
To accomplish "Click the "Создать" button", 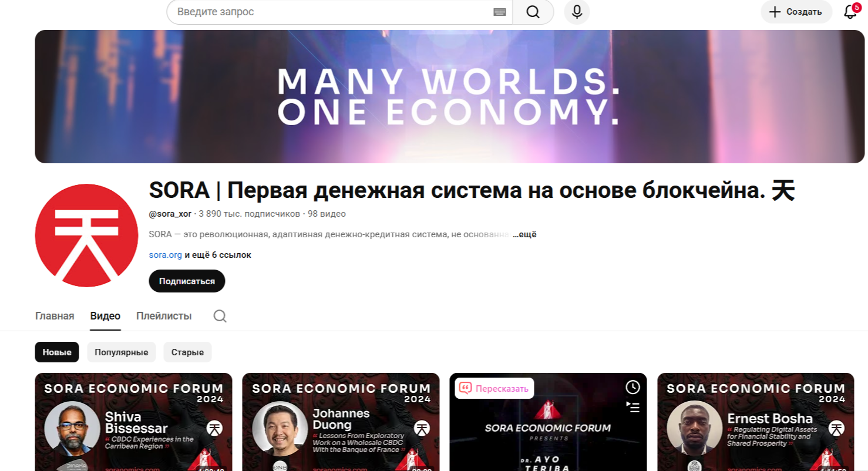I will pyautogui.click(x=796, y=12).
